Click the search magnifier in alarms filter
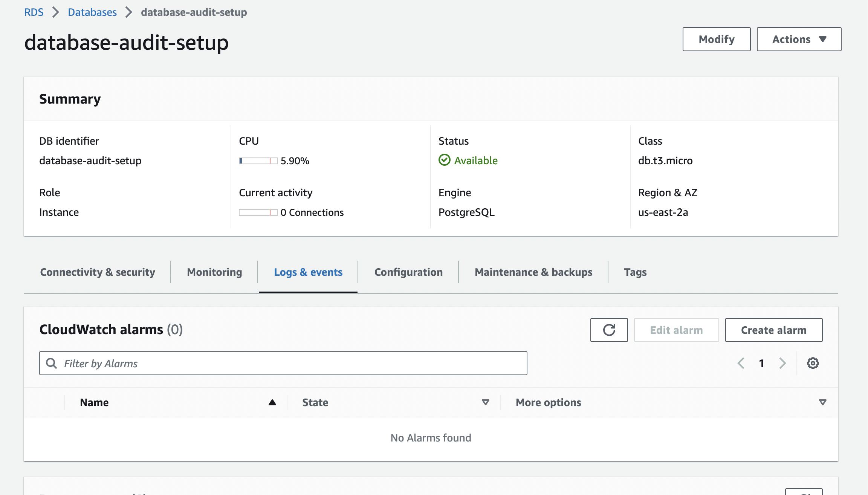 tap(51, 363)
